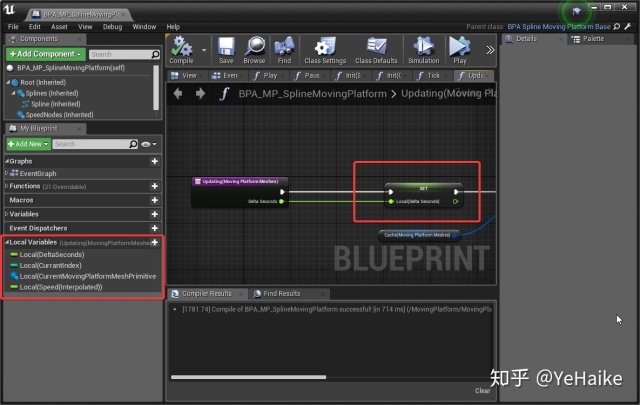The height and width of the screenshot is (405, 640).
Task: Select Local(CurrantIndex) variable
Action: [x=46, y=265]
